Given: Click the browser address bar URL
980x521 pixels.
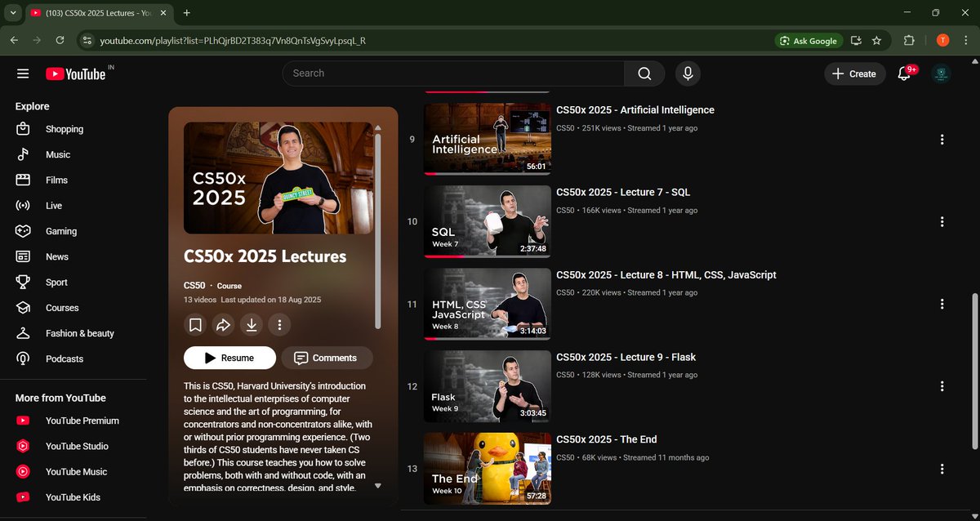Looking at the screenshot, I should (233, 41).
